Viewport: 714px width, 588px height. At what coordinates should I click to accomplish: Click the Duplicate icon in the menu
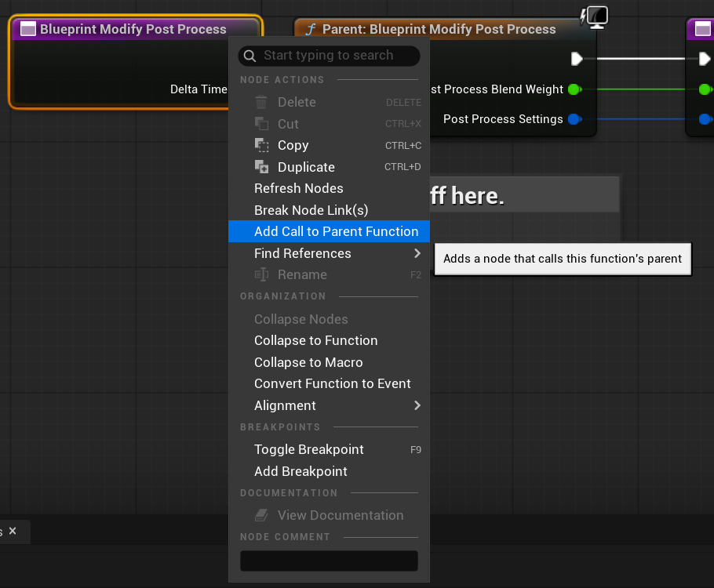pyautogui.click(x=262, y=167)
